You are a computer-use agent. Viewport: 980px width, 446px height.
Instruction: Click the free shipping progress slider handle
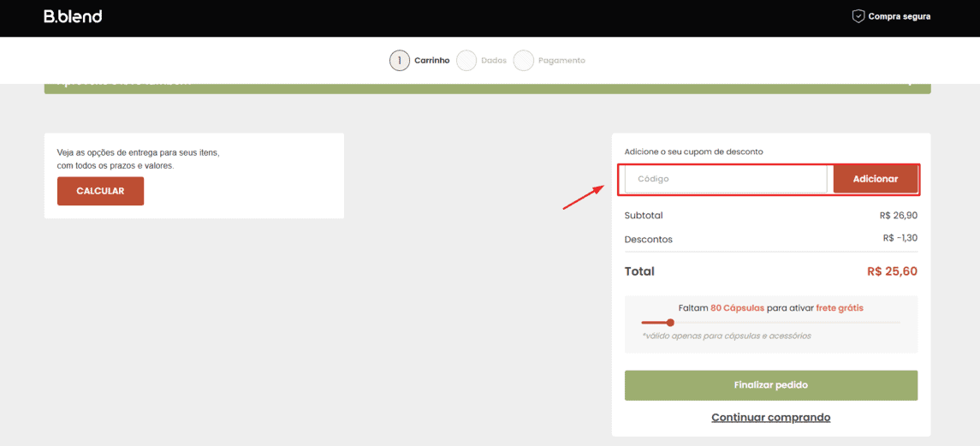click(x=670, y=323)
